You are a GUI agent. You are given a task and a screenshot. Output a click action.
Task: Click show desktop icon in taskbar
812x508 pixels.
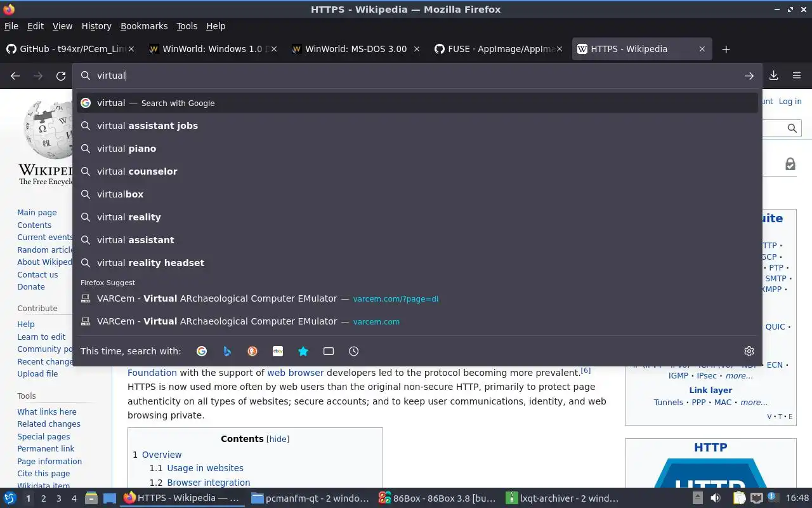pos(109,498)
